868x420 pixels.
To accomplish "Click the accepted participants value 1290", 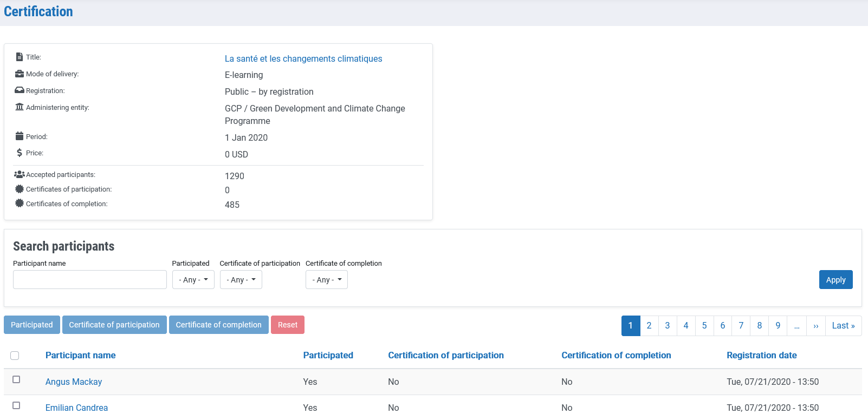I will (x=235, y=176).
